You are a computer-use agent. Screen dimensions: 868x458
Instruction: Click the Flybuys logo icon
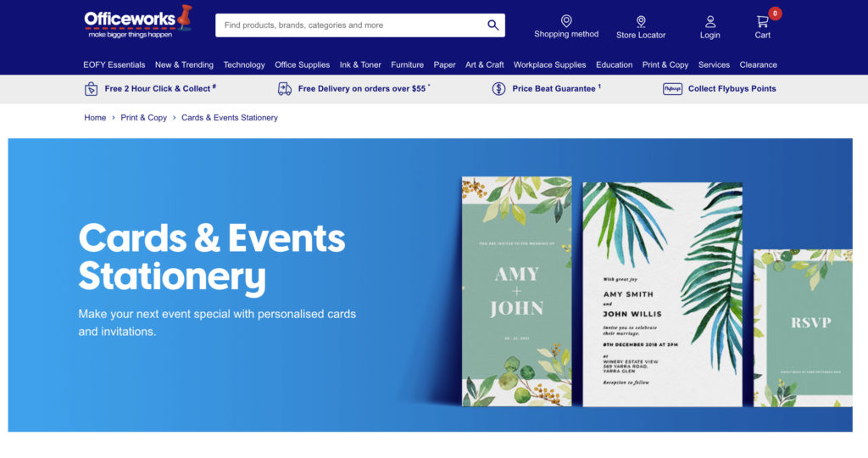[672, 88]
